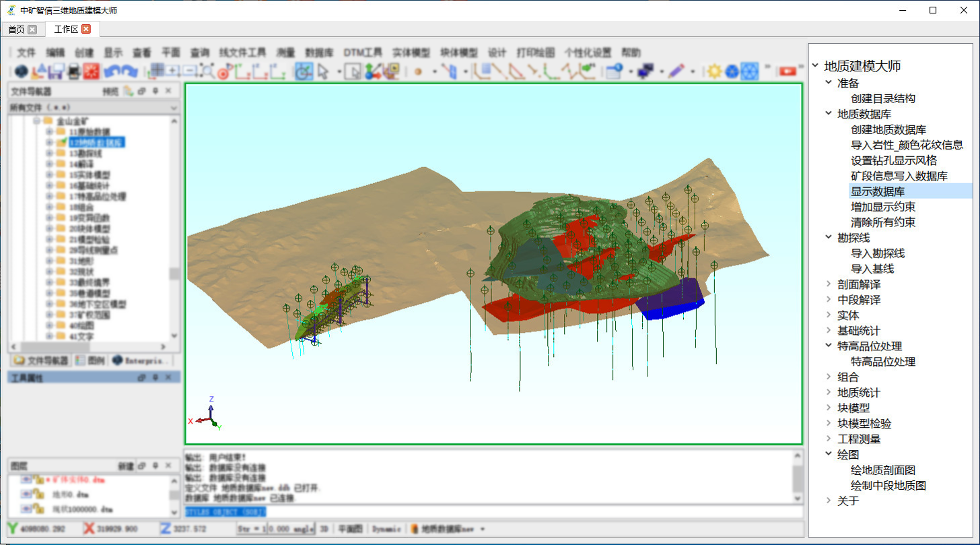Image resolution: width=980 pixels, height=545 pixels.
Task: Open the 块体模型 menu
Action: [459, 53]
